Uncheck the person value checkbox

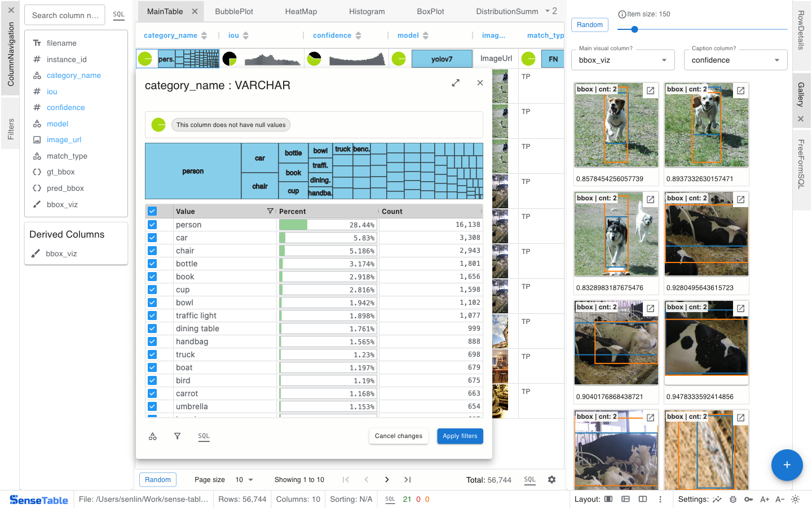coord(152,225)
